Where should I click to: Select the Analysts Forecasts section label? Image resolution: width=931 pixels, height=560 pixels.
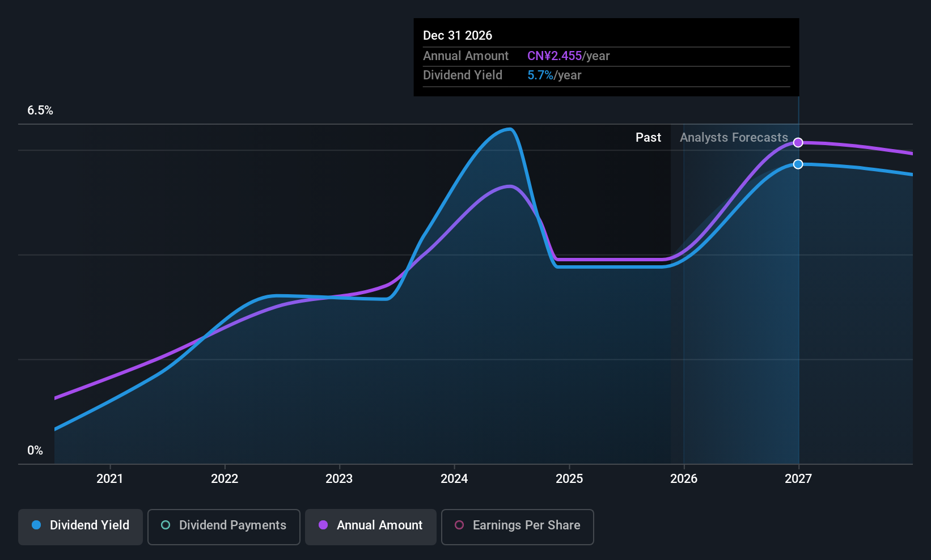tap(734, 137)
